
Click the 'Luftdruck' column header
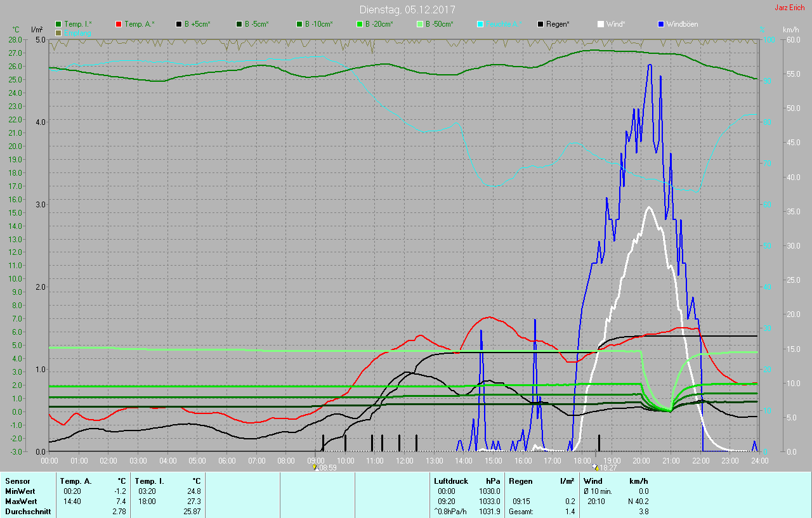click(451, 481)
